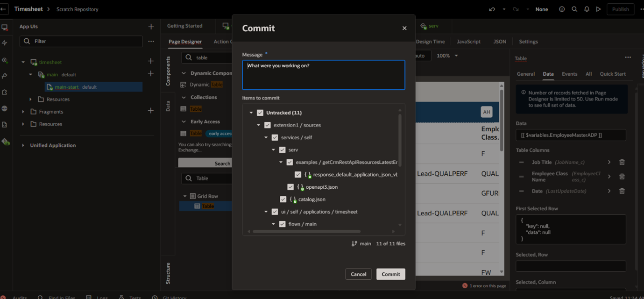Click the horizontal scrollbar in items list
This screenshot has height=299, width=644.
(306, 231)
